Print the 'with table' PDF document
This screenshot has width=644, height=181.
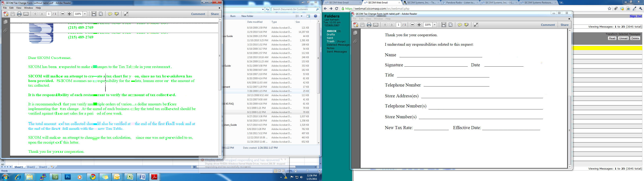tap(369, 25)
